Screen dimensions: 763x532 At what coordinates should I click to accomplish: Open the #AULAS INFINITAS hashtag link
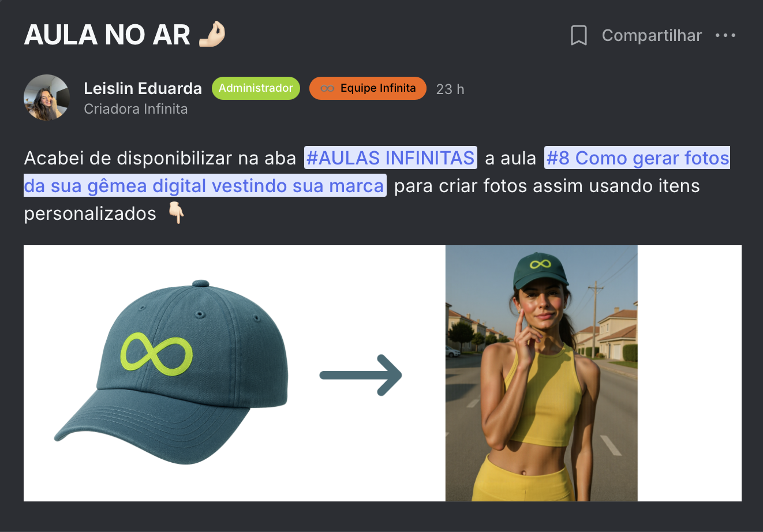click(x=391, y=158)
